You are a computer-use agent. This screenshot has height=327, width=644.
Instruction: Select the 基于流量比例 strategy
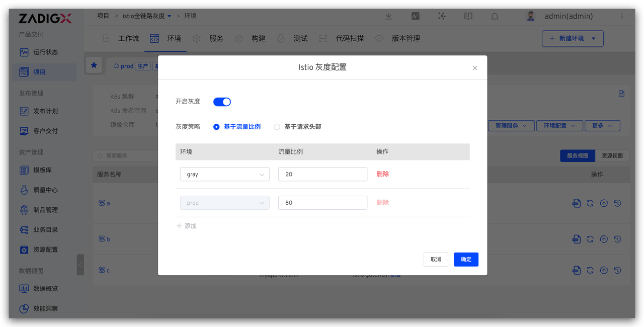(216, 127)
